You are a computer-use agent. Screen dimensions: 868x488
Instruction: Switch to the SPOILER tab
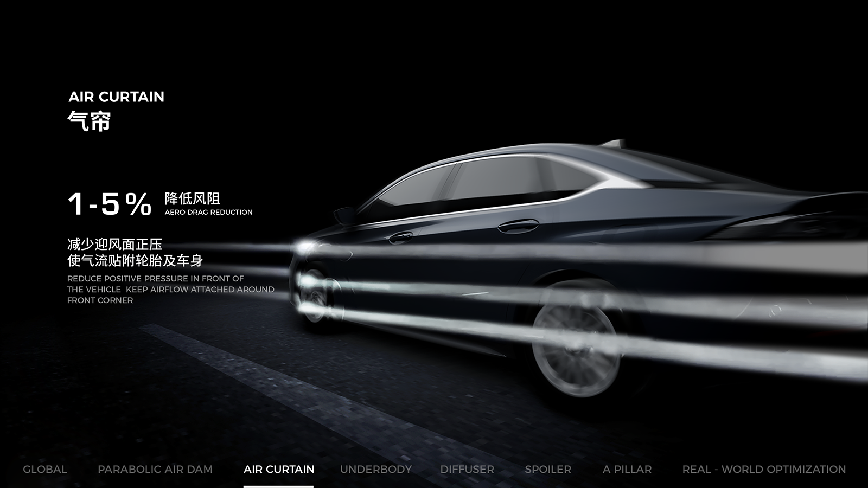click(548, 470)
